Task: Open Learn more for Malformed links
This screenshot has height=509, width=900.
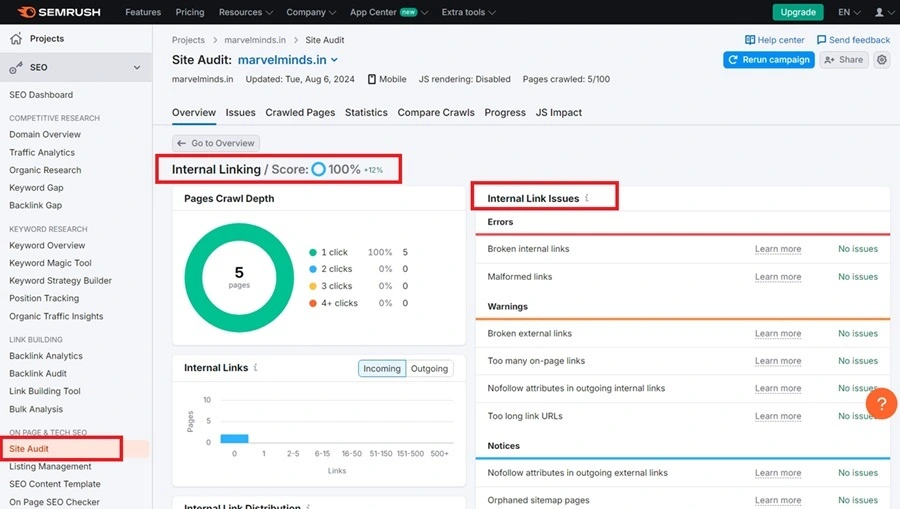Action: [x=778, y=277]
